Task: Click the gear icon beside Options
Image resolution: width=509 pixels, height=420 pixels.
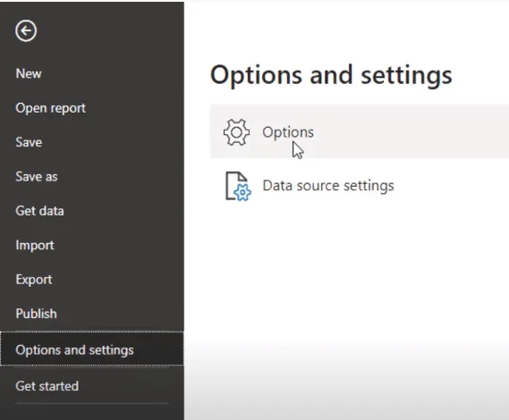Action: (x=237, y=132)
